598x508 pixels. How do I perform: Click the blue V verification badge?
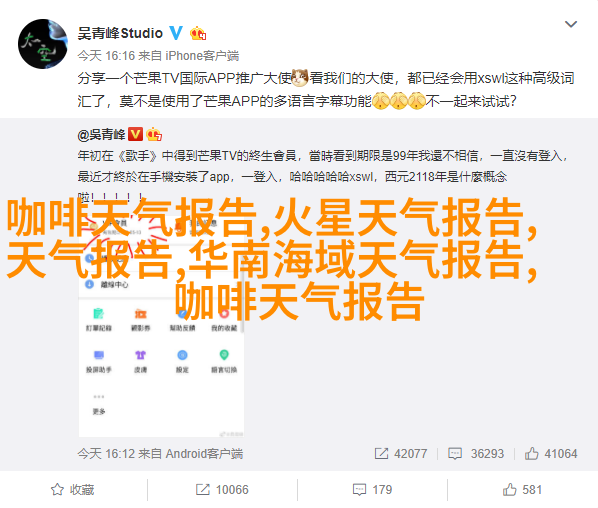click(x=176, y=33)
